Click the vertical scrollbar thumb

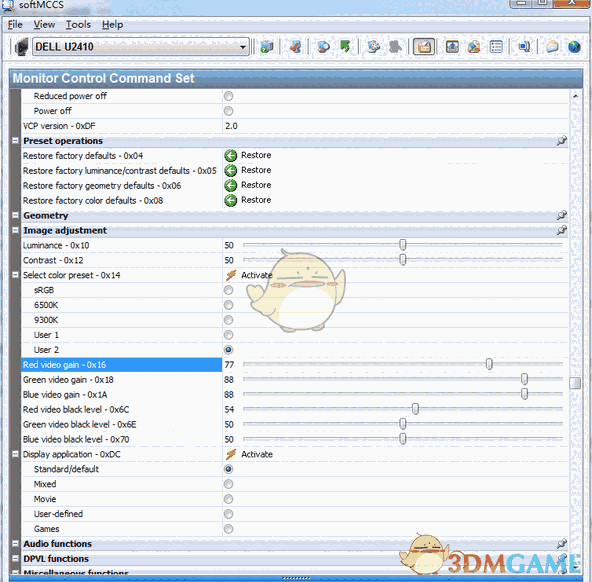(x=575, y=383)
